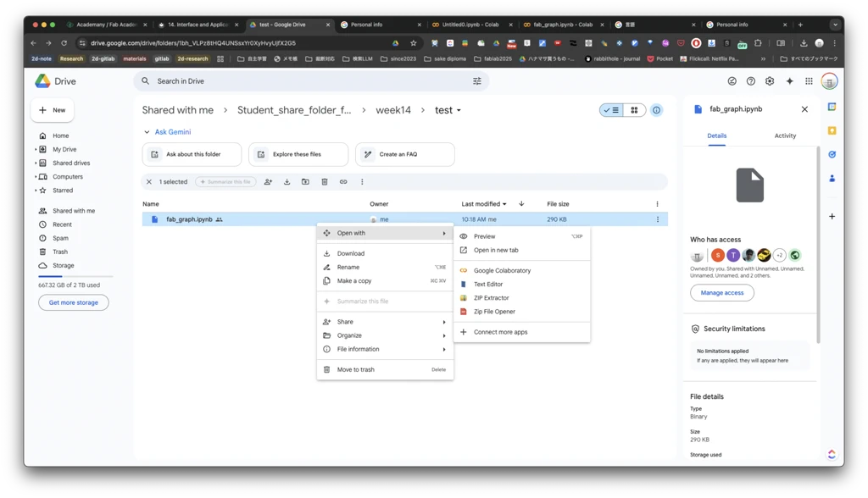Open Google Tasks side panel icon
The width and height of the screenshot is (868, 498).
click(x=832, y=154)
